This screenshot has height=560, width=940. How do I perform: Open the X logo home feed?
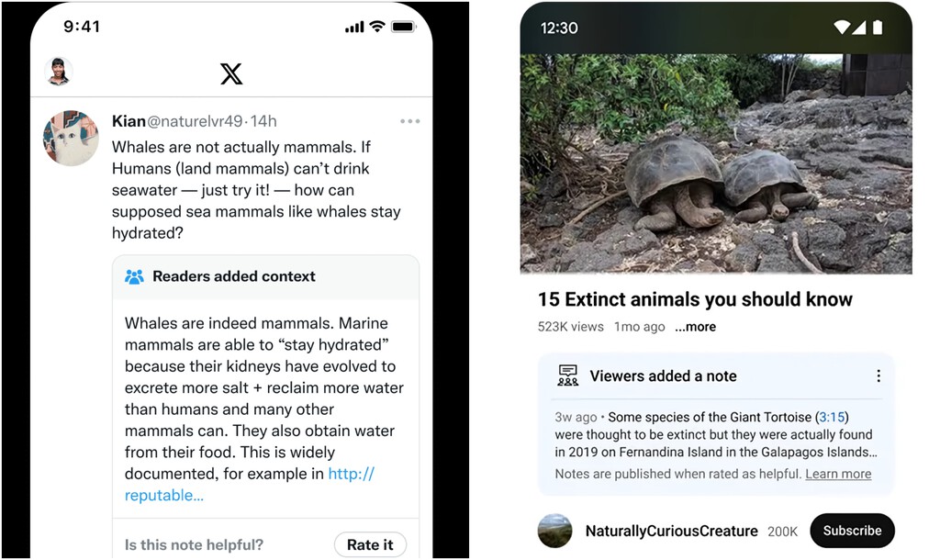point(231,73)
